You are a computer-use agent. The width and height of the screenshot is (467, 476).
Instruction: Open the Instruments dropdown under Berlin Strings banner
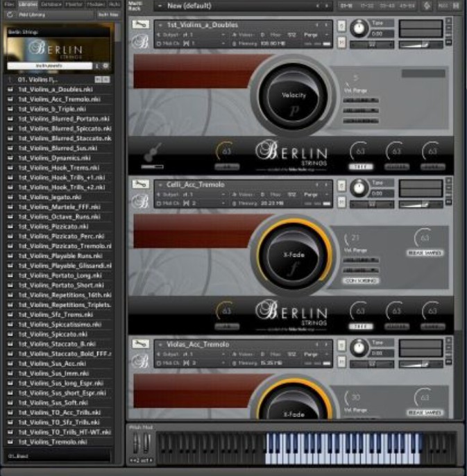49,65
